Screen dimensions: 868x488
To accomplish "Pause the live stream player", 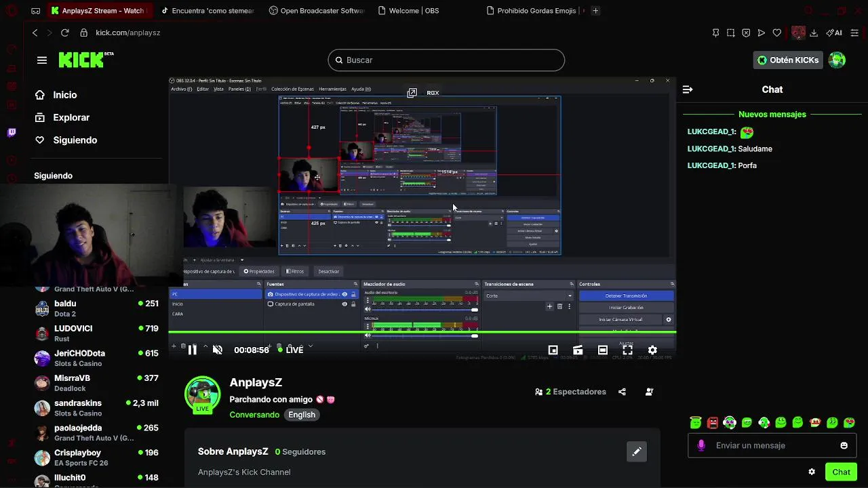I will [193, 350].
